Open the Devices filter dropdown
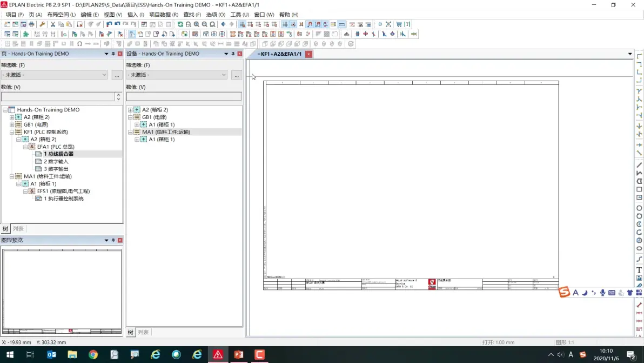This screenshot has width=644, height=363. (224, 75)
